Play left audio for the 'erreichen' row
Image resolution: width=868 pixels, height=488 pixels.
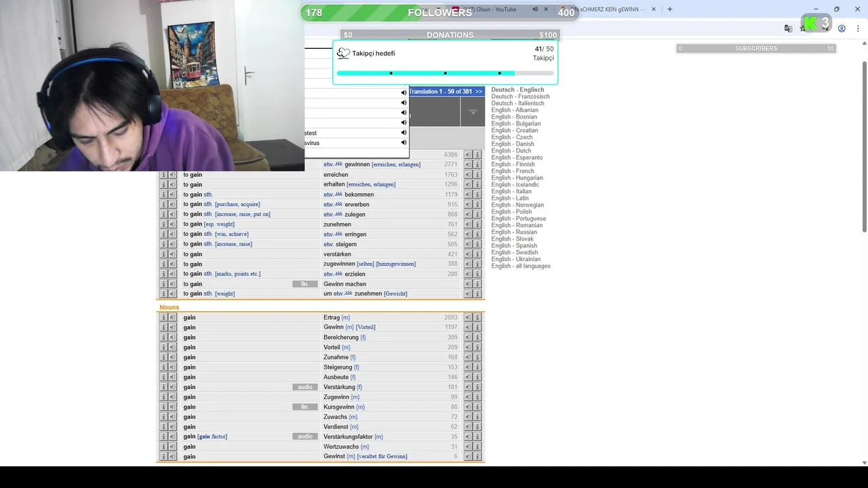(172, 175)
